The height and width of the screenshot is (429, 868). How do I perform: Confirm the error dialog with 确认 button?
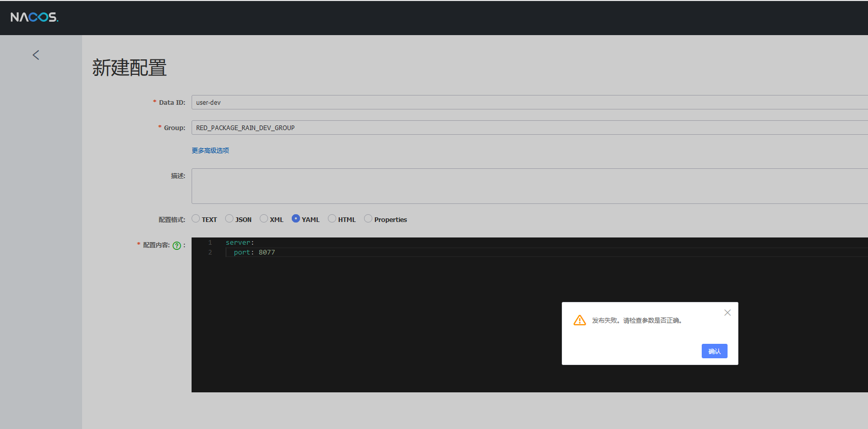(715, 351)
